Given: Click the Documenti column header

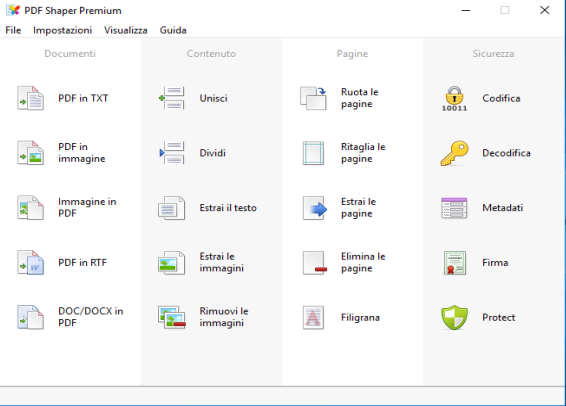Looking at the screenshot, I should point(70,54).
